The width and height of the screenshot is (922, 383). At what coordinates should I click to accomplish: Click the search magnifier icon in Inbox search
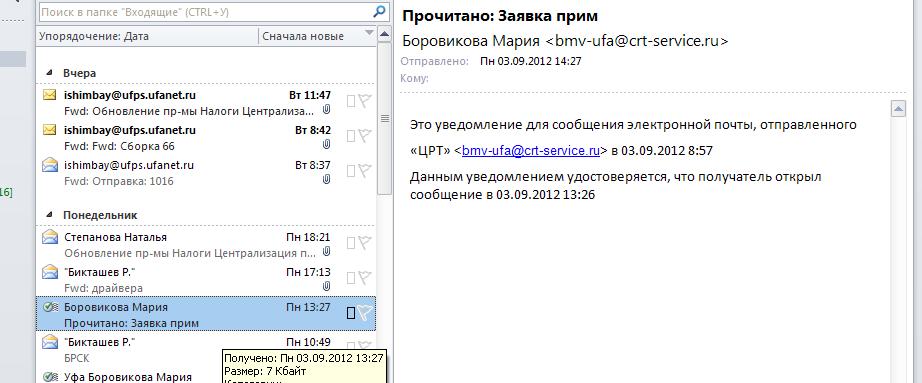[x=379, y=11]
